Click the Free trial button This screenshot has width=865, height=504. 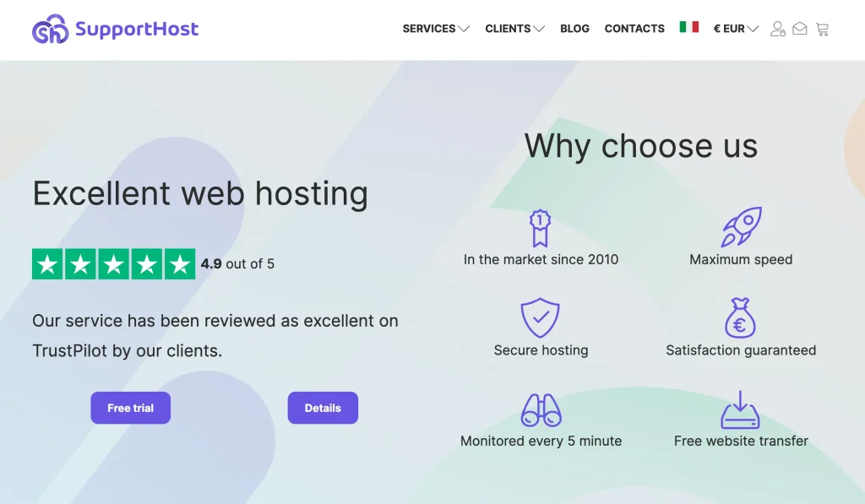(x=130, y=408)
